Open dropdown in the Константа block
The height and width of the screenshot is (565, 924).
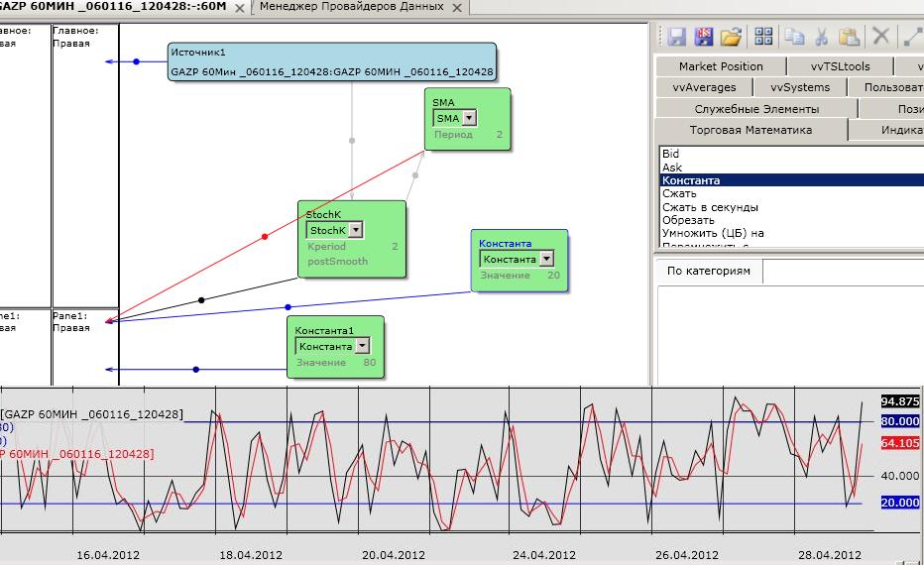[546, 259]
